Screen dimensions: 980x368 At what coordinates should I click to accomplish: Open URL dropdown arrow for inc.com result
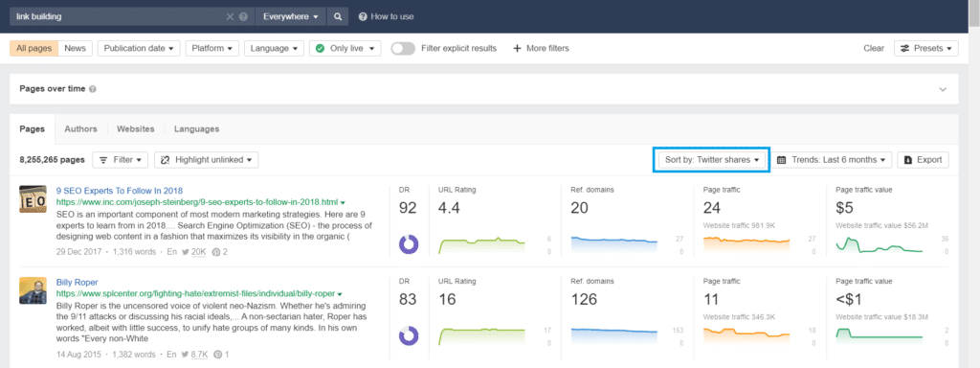tap(343, 202)
